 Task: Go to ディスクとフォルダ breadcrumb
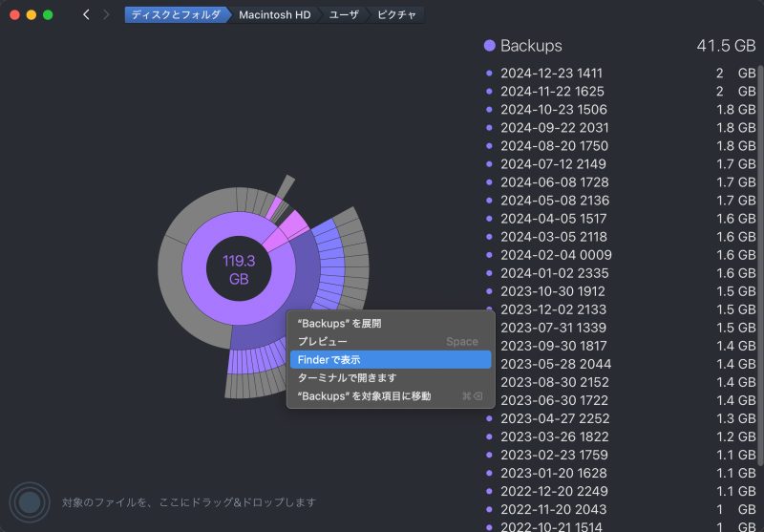(176, 15)
